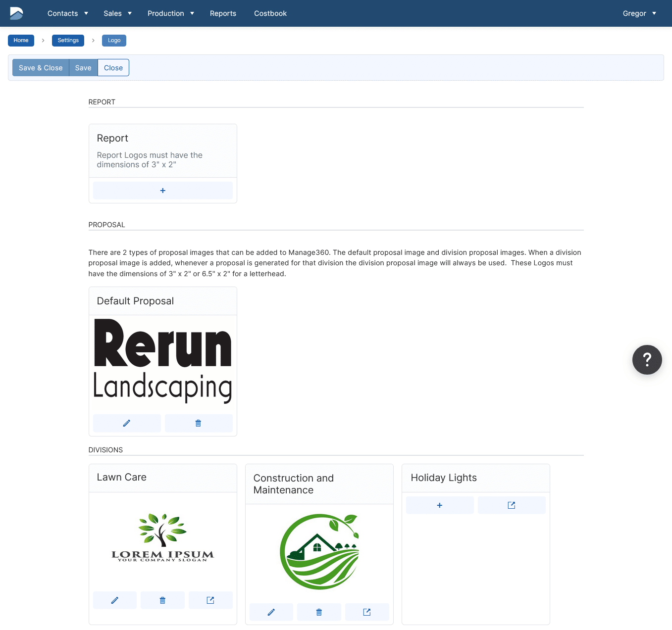Navigate to Settings breadcrumb
The image size is (672, 630).
point(68,41)
